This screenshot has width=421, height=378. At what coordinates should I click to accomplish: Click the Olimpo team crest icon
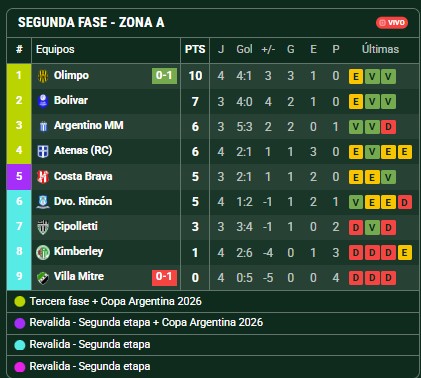point(43,76)
